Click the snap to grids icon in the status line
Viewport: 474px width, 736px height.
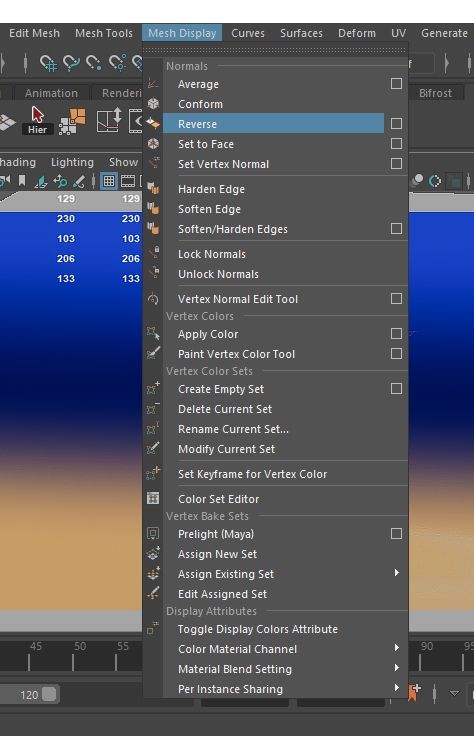(48, 63)
